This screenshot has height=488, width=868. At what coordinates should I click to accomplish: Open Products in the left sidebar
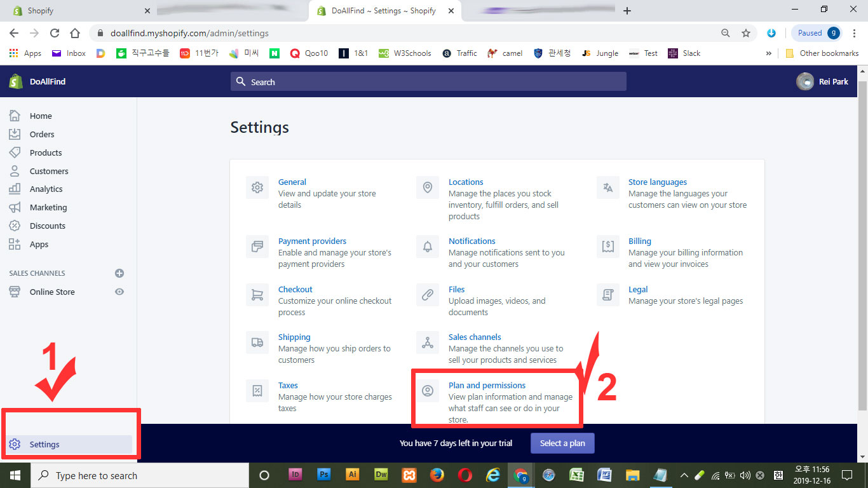point(46,152)
